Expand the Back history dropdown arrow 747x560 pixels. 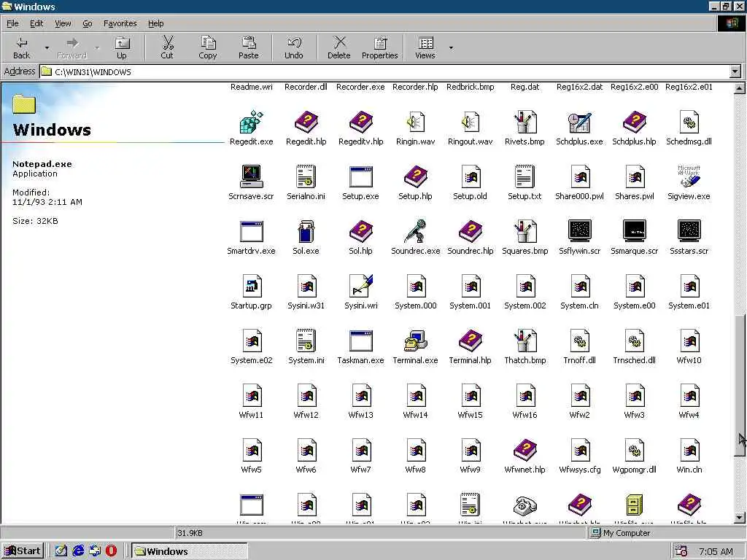click(47, 47)
